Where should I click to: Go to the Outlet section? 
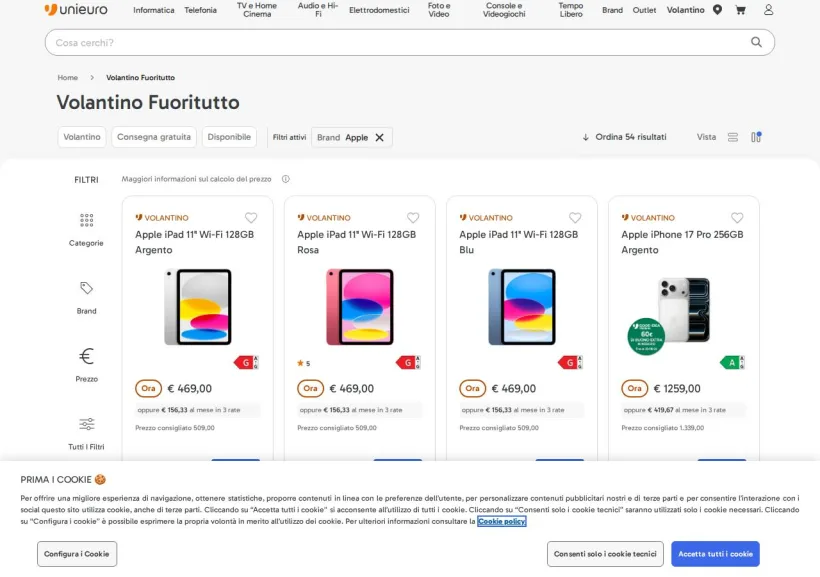coord(644,10)
